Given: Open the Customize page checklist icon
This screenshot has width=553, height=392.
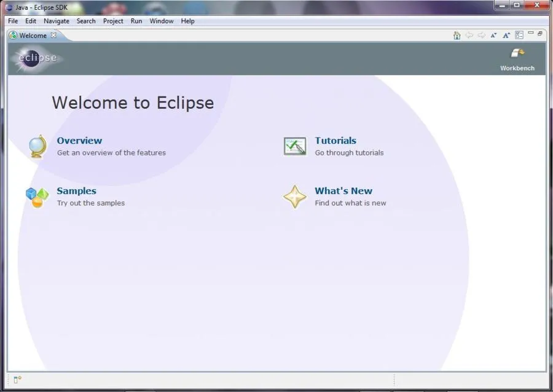Looking at the screenshot, I should point(519,35).
